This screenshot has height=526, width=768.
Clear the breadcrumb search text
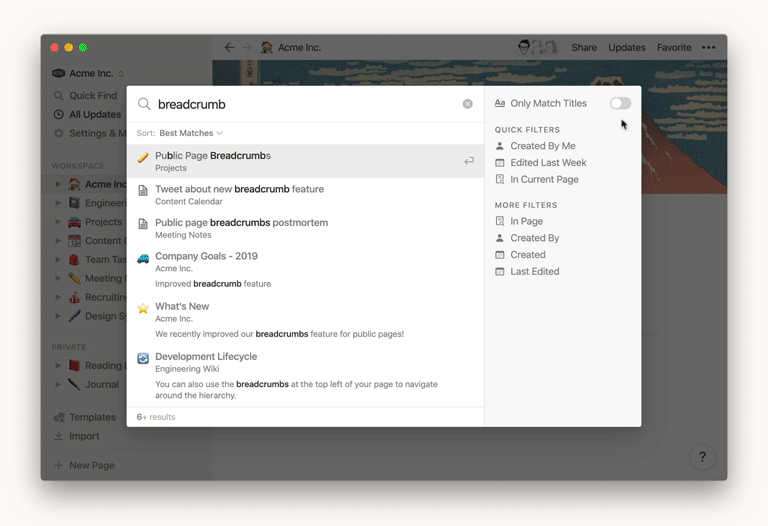tap(467, 104)
